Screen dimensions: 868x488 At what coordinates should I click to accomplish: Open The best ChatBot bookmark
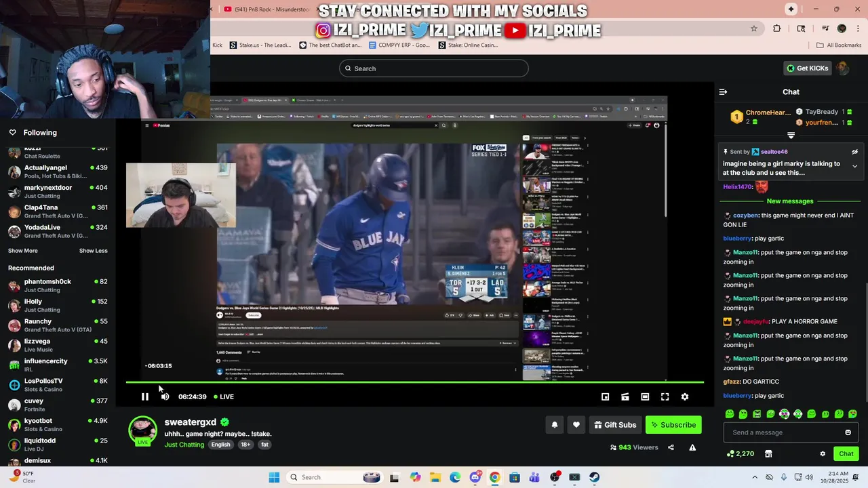pos(330,45)
